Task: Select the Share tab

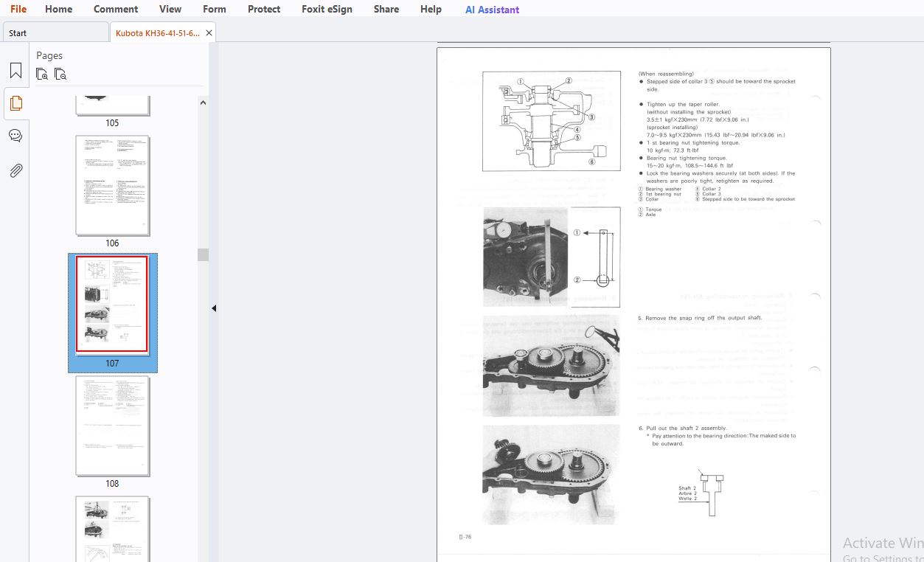Action: click(386, 9)
